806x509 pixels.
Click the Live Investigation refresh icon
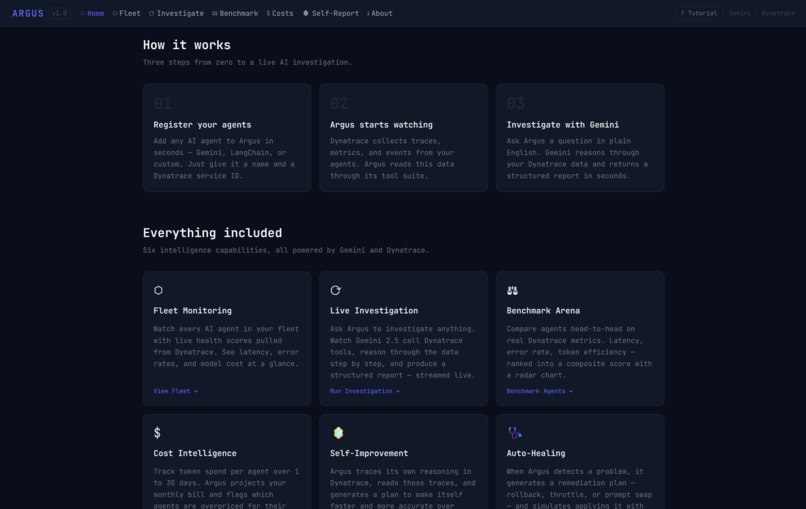336,290
